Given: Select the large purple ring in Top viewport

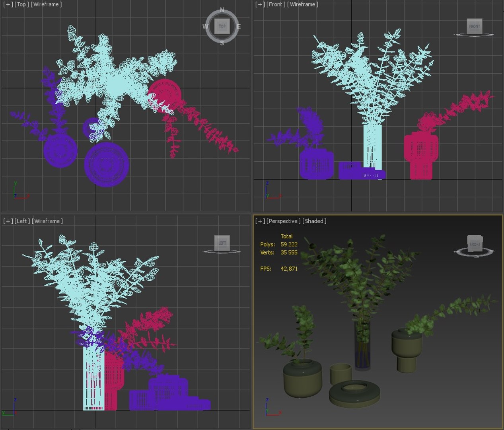Looking at the screenshot, I should 106,164.
